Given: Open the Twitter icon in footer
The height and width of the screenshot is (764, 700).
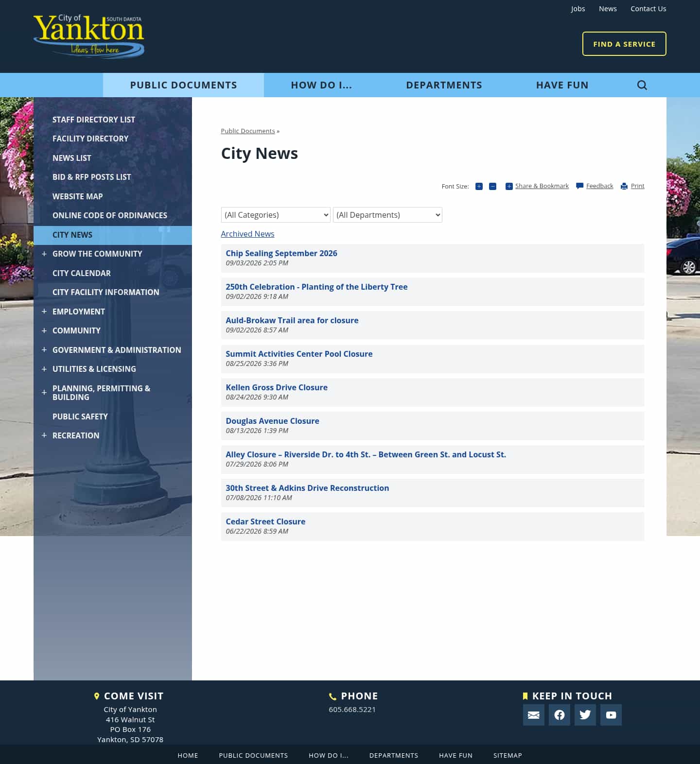Looking at the screenshot, I should click(585, 715).
